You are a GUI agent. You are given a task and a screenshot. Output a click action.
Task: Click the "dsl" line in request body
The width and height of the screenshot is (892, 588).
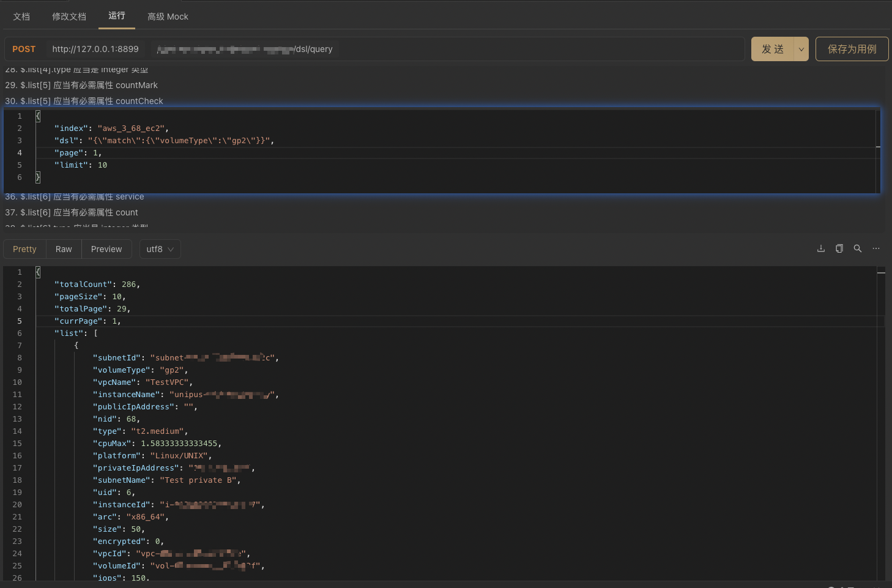coord(164,141)
